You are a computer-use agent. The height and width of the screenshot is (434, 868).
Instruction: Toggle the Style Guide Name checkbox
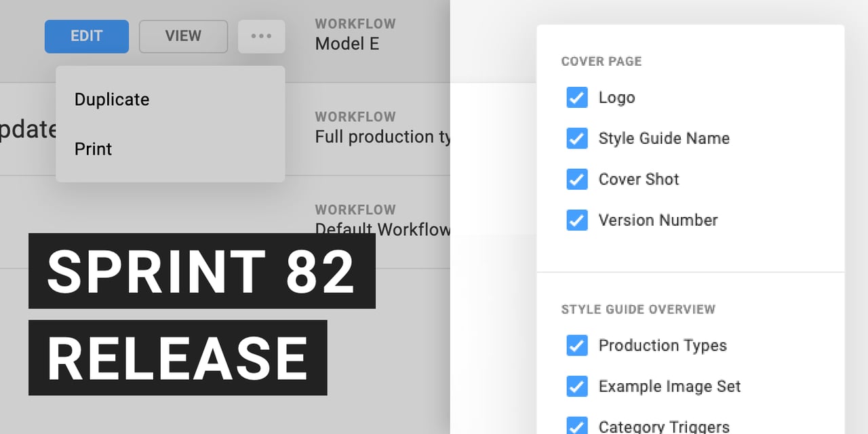577,138
